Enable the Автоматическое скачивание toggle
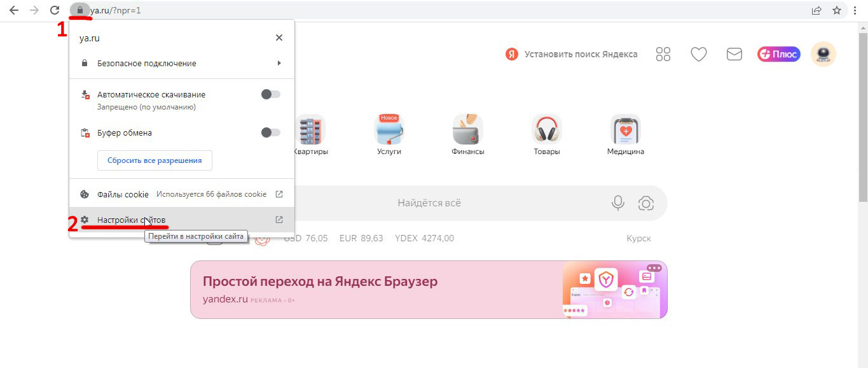Viewport: 868px width, 368px height. click(x=270, y=94)
